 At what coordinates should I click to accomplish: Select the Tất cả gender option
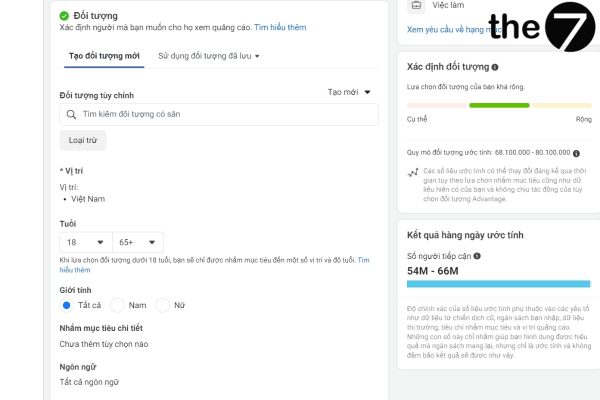pyautogui.click(x=67, y=304)
